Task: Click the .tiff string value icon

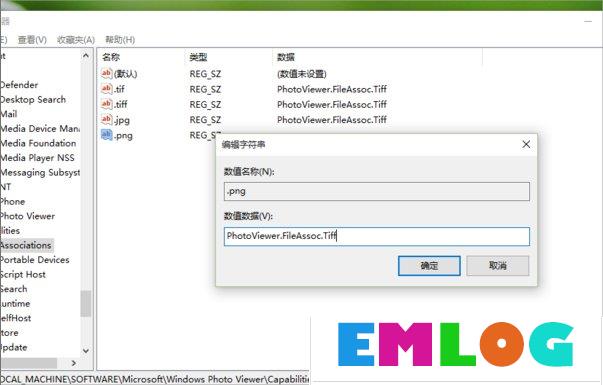Action: point(107,104)
